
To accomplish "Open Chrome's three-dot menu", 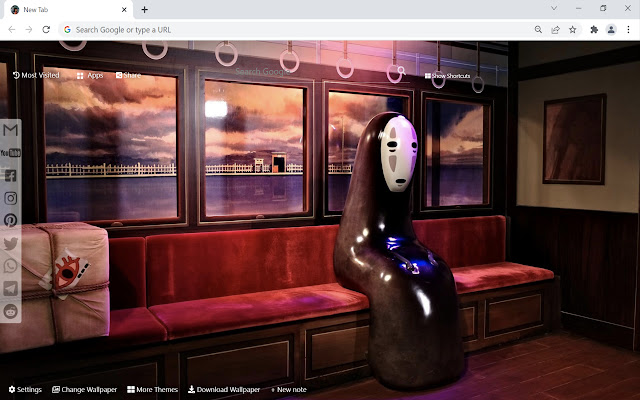I will (x=628, y=29).
